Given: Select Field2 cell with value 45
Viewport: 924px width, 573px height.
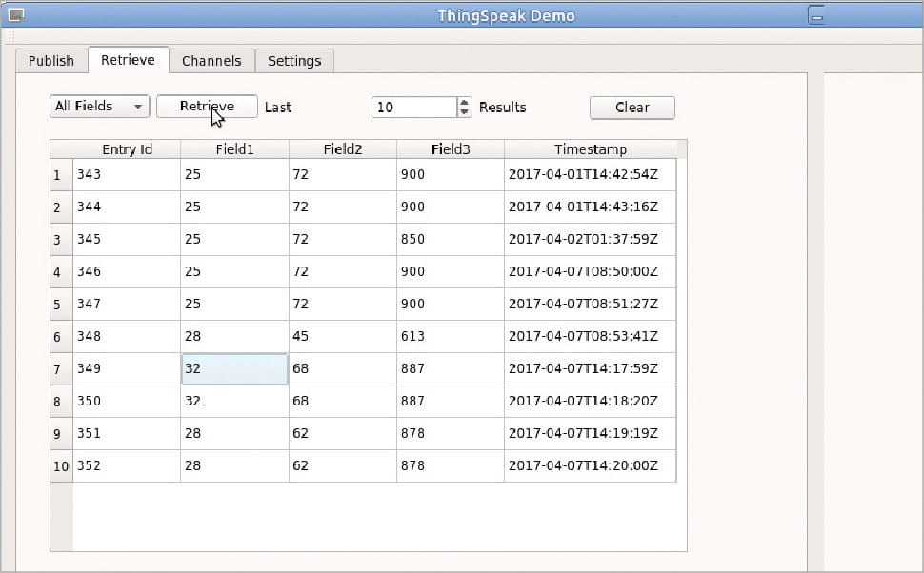Looking at the screenshot, I should pos(342,337).
